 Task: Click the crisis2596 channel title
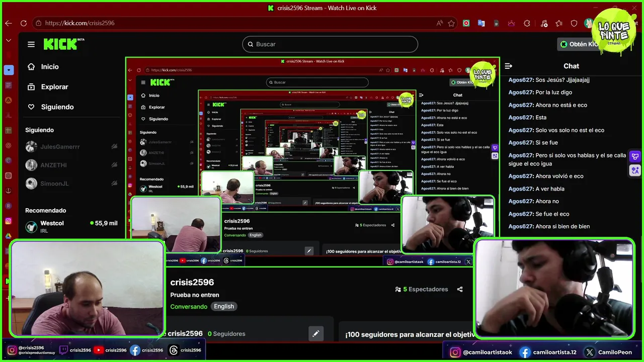192,283
